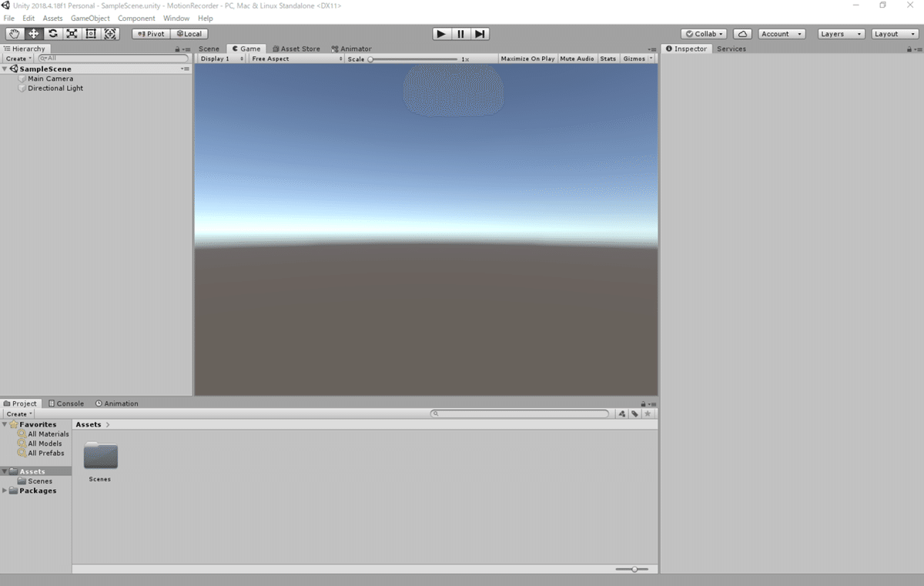Screen dimensions: 924x586
Task: Open the Scenes folder thumbnail
Action: pyautogui.click(x=99, y=456)
